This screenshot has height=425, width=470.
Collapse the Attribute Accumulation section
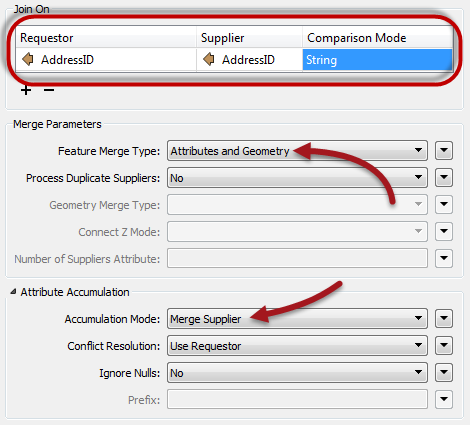pos(13,292)
